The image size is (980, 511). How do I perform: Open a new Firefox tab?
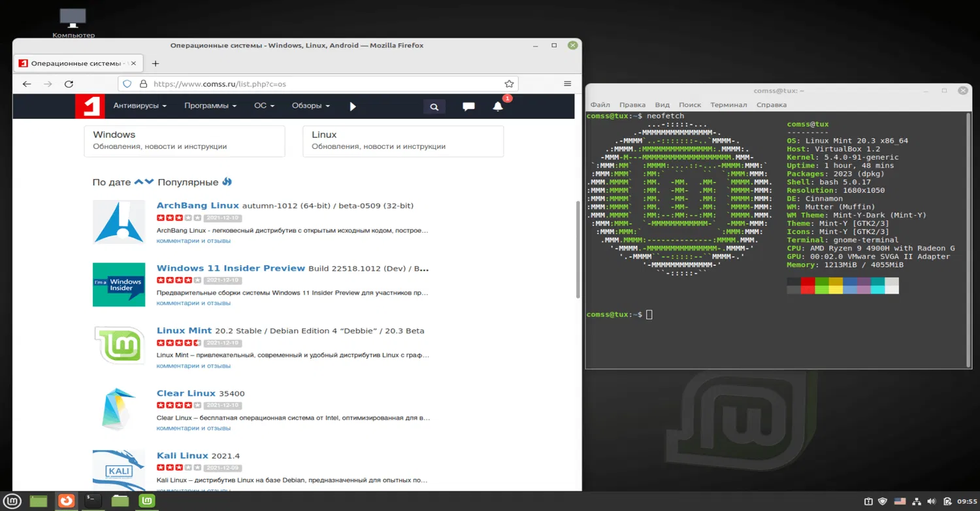155,63
